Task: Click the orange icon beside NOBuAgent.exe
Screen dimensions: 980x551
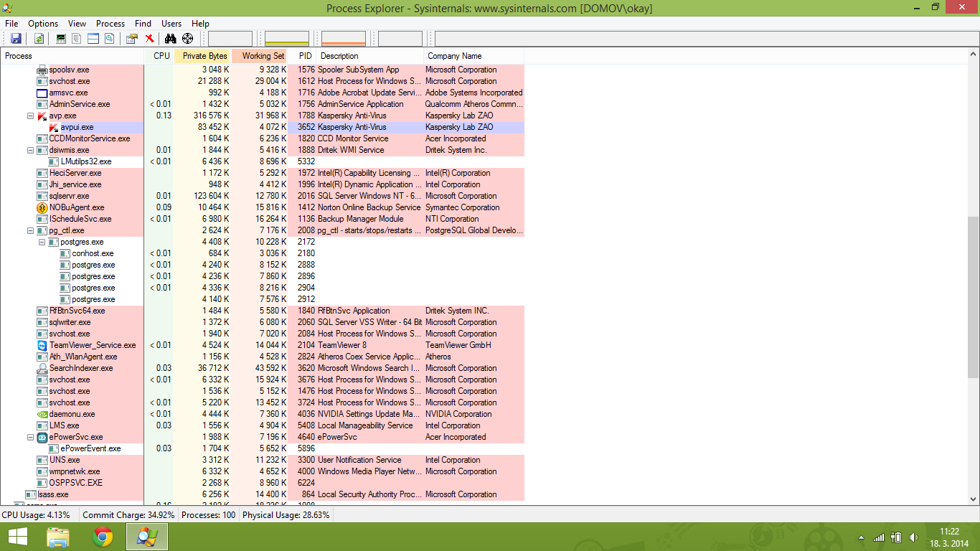Action: coord(42,207)
